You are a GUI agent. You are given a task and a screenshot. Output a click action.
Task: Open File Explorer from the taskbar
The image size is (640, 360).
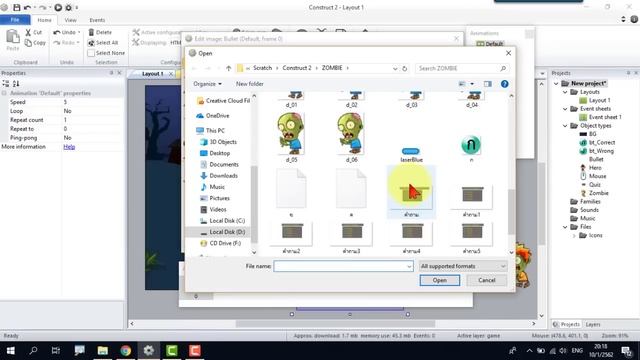pos(102,351)
